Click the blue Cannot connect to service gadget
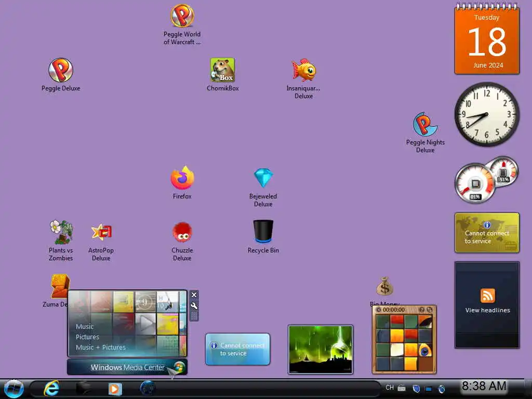 coord(237,349)
